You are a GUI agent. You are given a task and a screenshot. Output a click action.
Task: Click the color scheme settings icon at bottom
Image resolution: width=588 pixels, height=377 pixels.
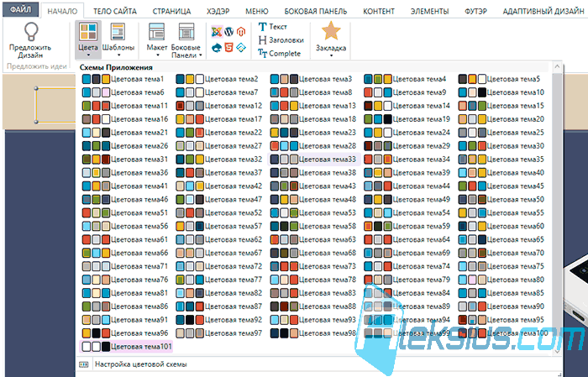point(84,364)
